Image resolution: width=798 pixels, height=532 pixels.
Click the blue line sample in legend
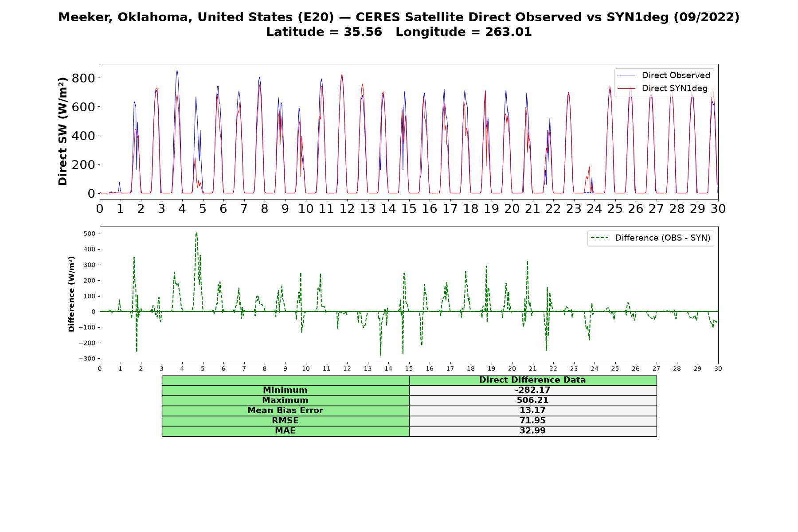(x=627, y=75)
